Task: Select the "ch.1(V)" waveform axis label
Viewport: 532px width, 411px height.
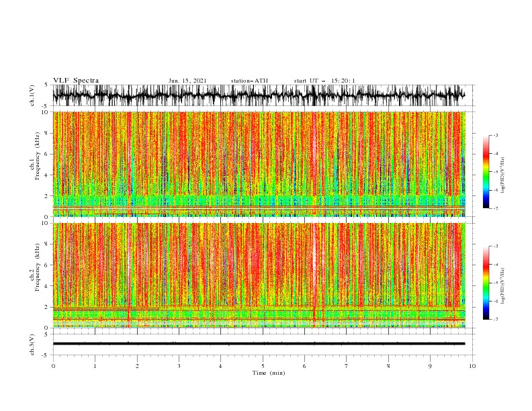Action: pos(32,95)
